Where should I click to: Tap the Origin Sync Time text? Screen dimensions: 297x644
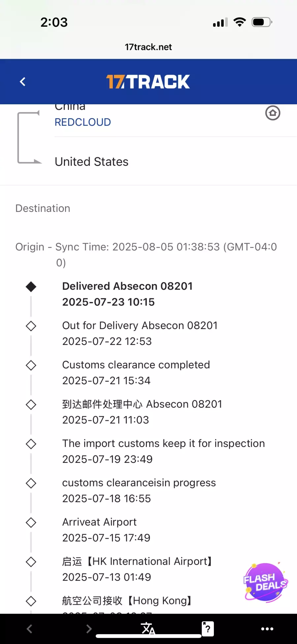(146, 254)
